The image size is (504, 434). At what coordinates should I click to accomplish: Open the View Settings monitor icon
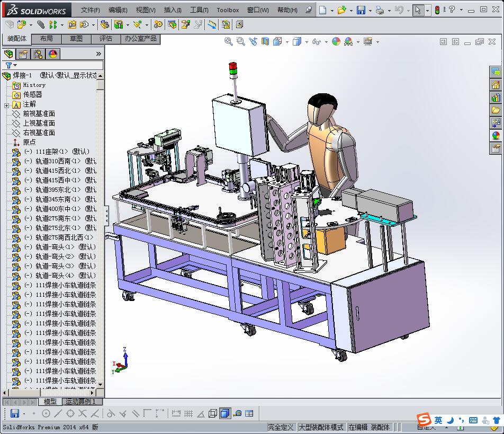pos(368,41)
